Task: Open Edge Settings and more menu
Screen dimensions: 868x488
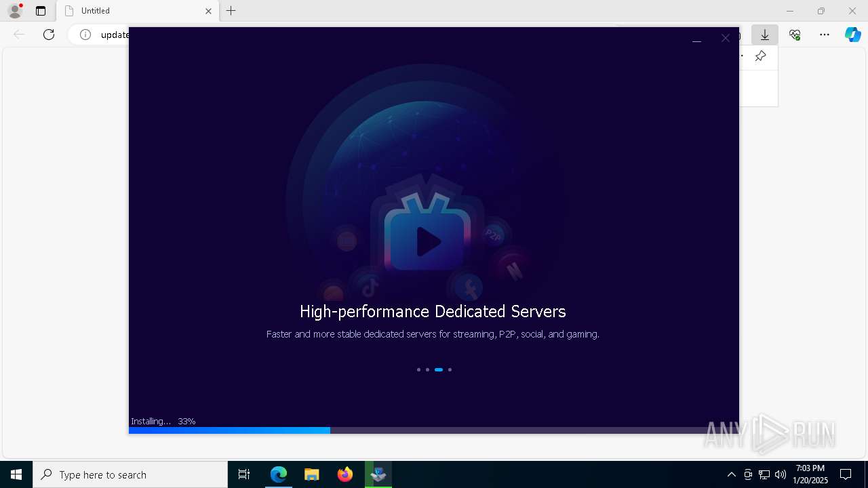Action: coord(825,35)
